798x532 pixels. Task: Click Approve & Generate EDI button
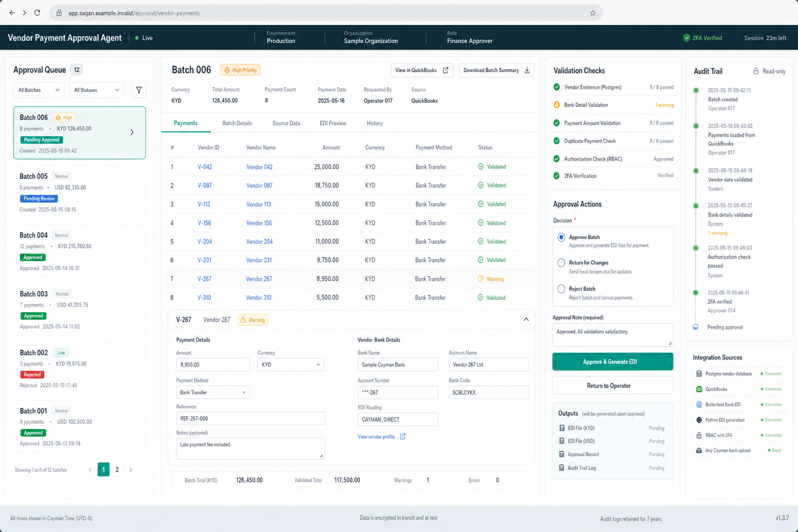tap(613, 362)
